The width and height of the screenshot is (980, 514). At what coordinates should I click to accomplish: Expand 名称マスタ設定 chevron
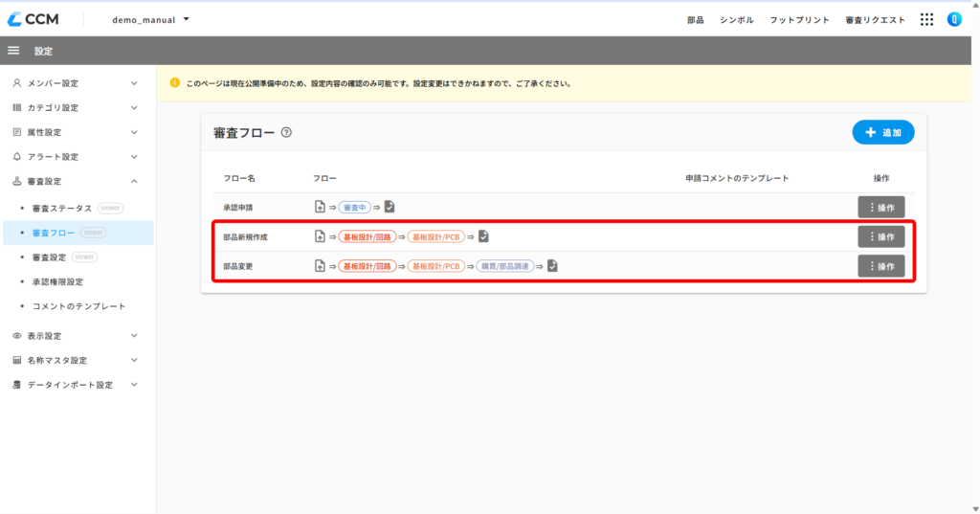134,360
